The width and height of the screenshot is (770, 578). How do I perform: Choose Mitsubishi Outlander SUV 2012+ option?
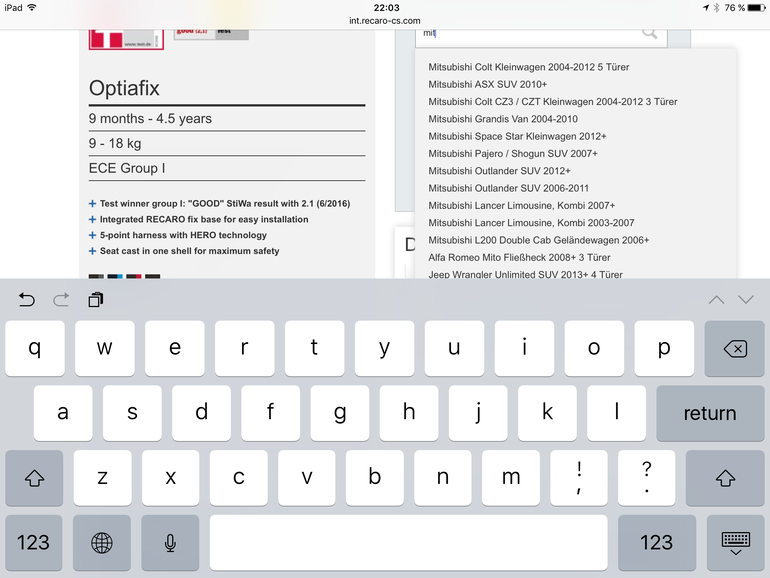(500, 171)
